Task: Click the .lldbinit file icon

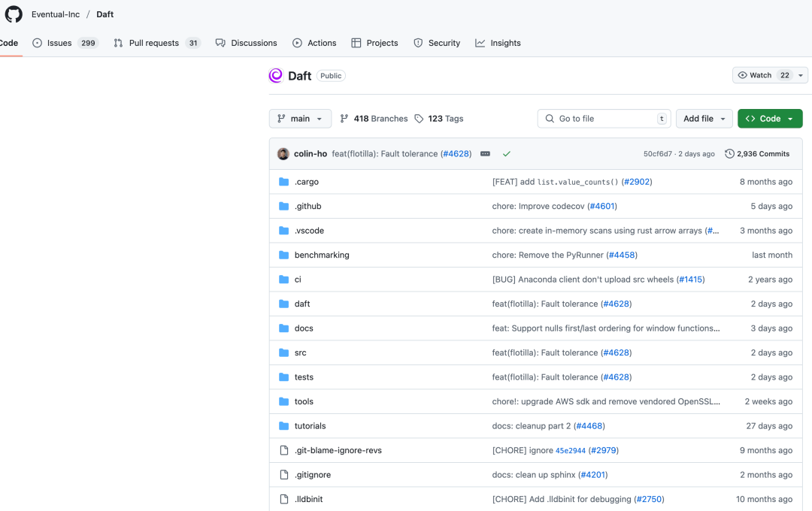Action: (x=283, y=499)
